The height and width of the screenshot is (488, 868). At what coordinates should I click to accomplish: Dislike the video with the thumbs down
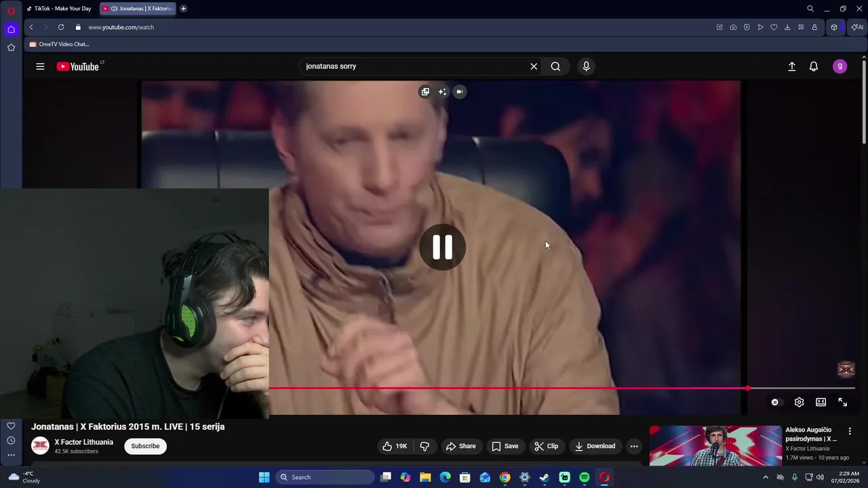click(x=425, y=446)
